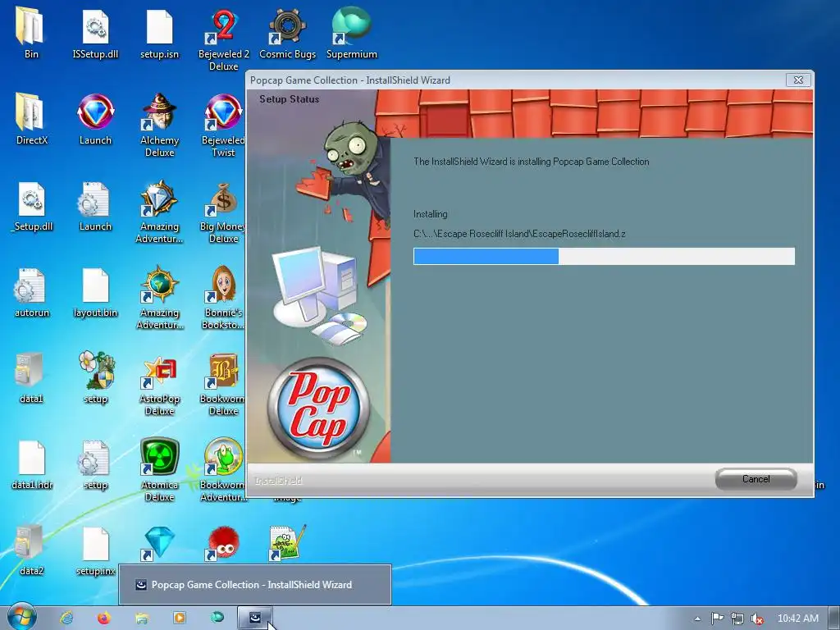Select the Bin folder on desktop
This screenshot has width=840, height=630.
(x=31, y=33)
